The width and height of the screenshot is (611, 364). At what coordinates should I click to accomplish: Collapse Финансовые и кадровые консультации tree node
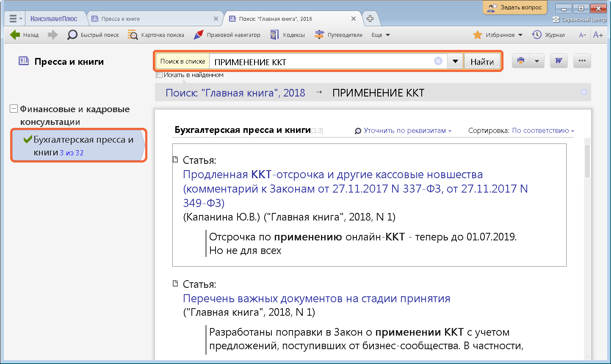[x=14, y=109]
